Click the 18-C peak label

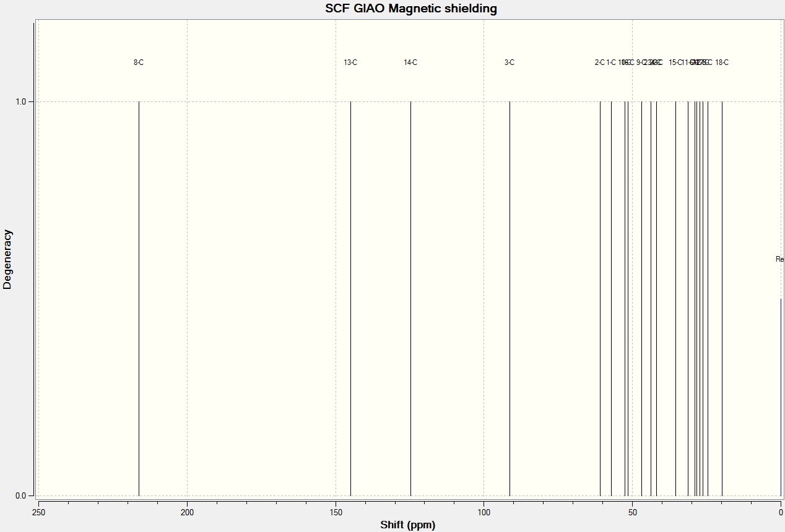[x=722, y=62]
